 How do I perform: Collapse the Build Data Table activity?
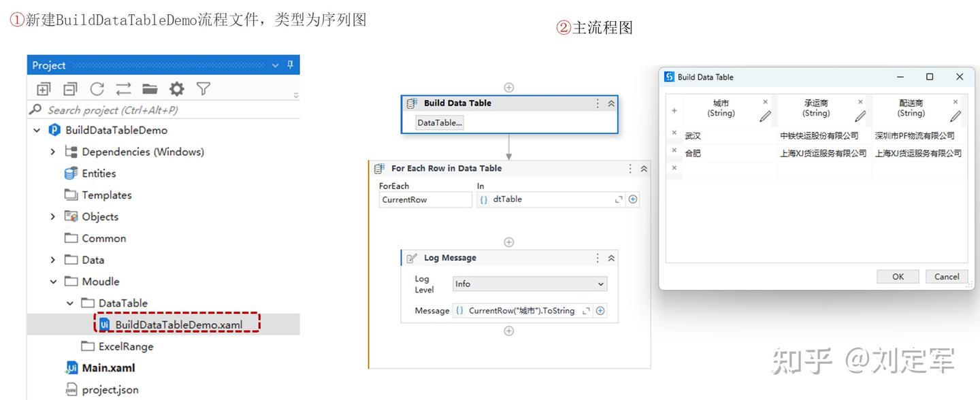[x=609, y=103]
